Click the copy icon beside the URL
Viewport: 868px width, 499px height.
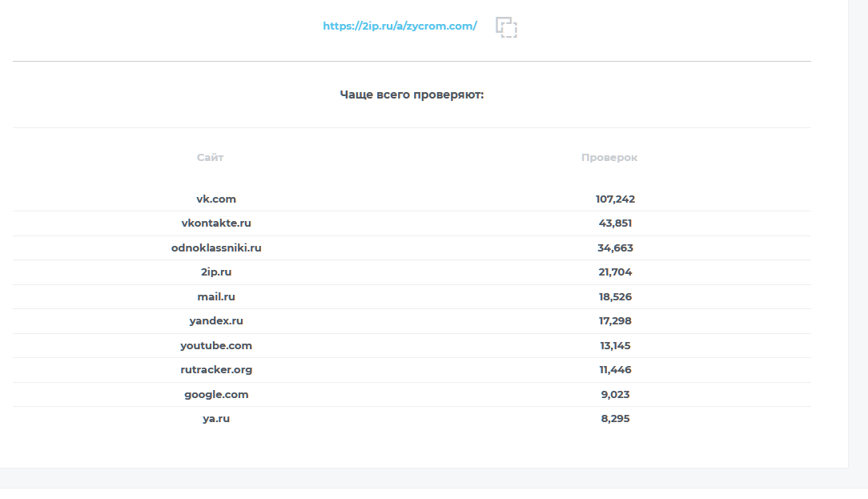506,26
